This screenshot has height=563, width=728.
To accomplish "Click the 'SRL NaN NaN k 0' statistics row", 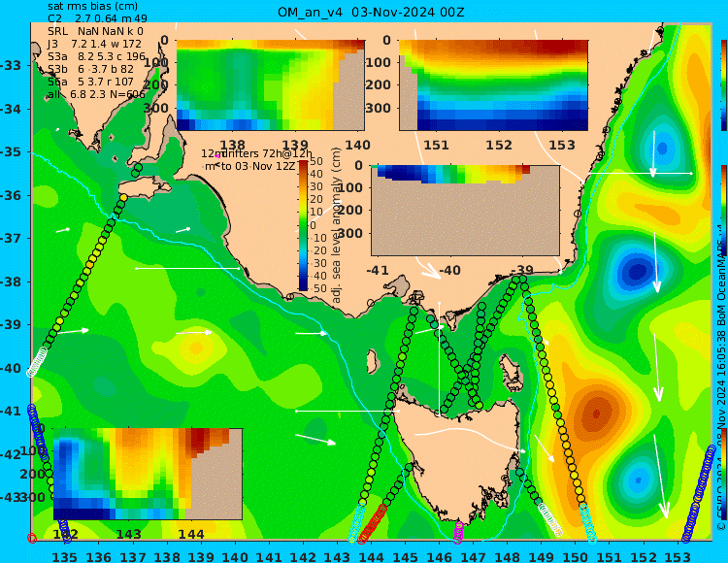I will pyautogui.click(x=95, y=31).
